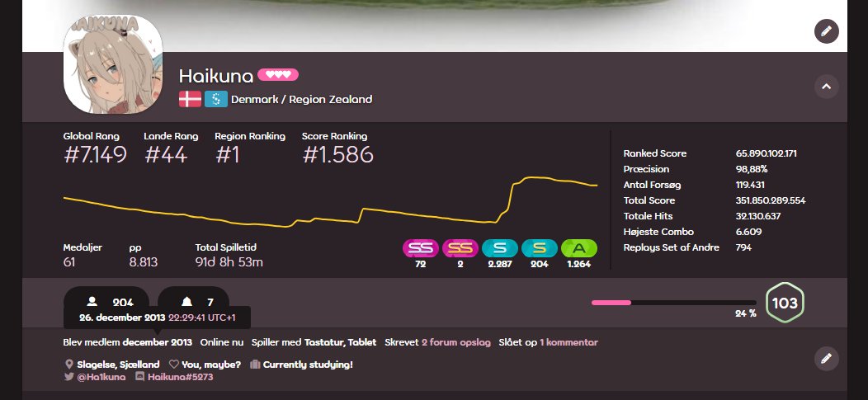
Task: Click the Denmark / Region Zealand text
Action: click(302, 99)
